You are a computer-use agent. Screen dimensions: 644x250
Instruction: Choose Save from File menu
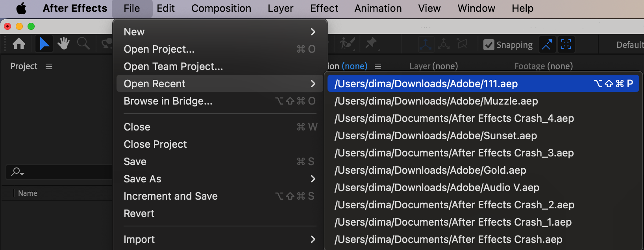[220, 162]
